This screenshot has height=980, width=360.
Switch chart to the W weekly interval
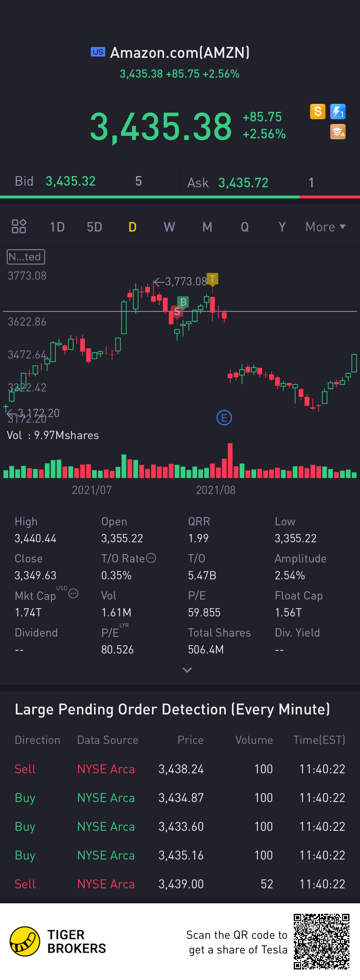pyautogui.click(x=169, y=227)
